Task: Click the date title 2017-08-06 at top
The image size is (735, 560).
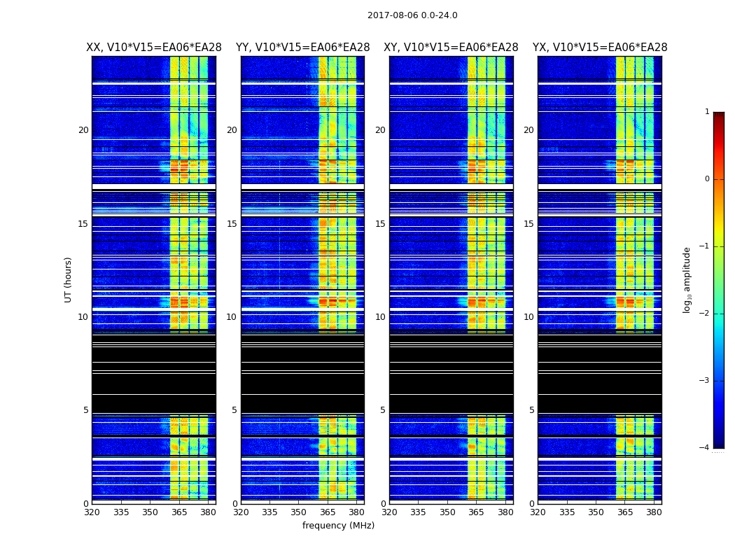Action: pos(412,15)
